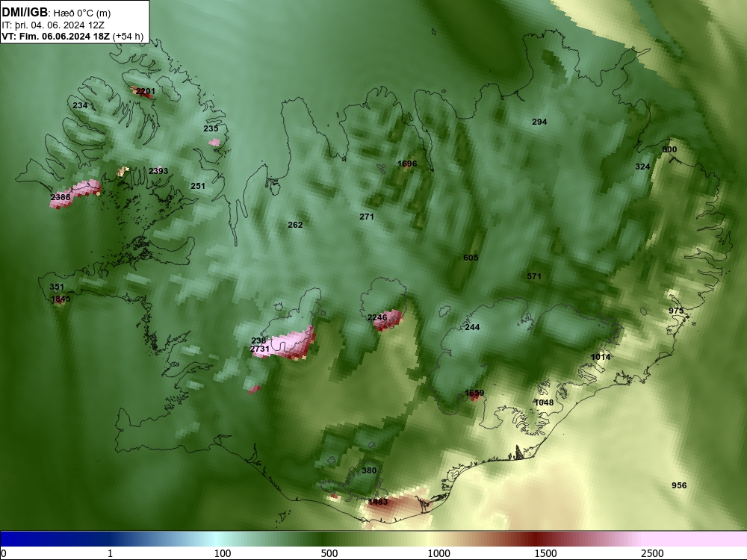This screenshot has height=560, width=747.
Task: Click the 0 tick on color scale
Action: pos(3,553)
